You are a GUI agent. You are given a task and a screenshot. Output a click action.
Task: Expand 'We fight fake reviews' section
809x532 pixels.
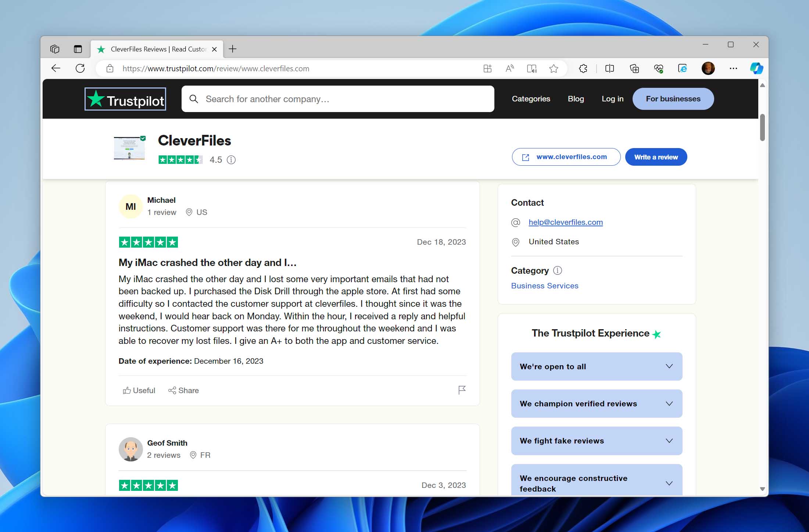pyautogui.click(x=597, y=441)
